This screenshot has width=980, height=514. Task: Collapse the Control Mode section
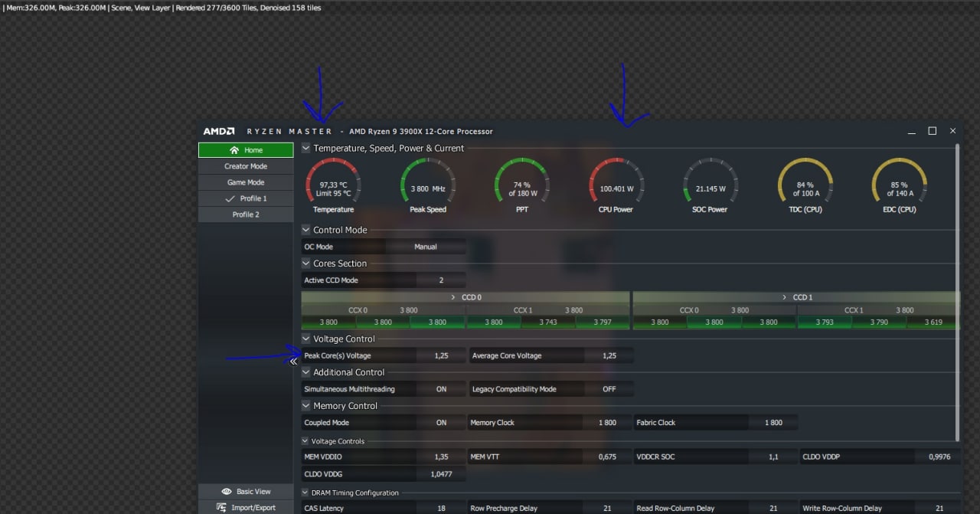306,230
